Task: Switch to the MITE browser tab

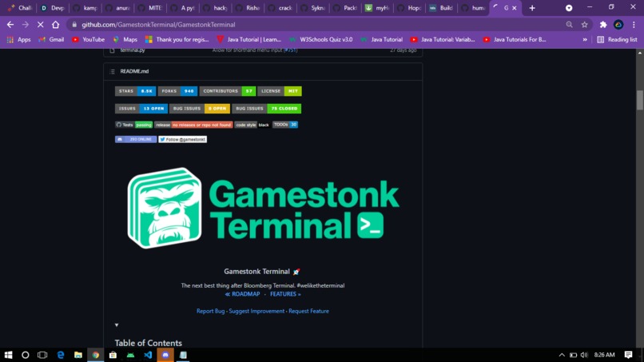Action: [x=150, y=8]
